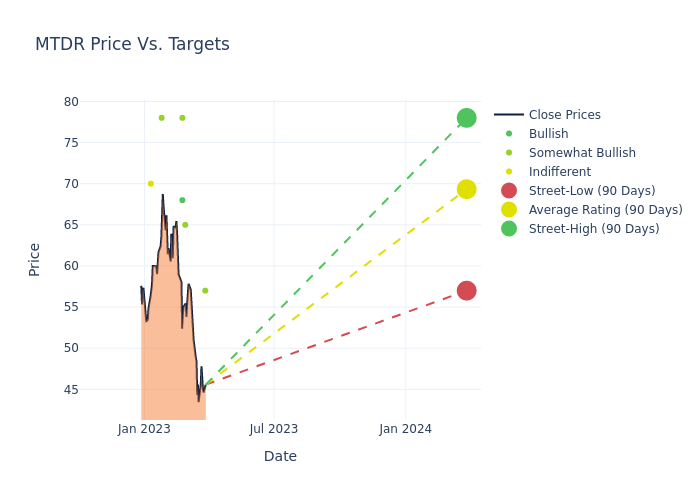
Task: Toggle Somewhat Bullish legend entry
Action: click(582, 153)
